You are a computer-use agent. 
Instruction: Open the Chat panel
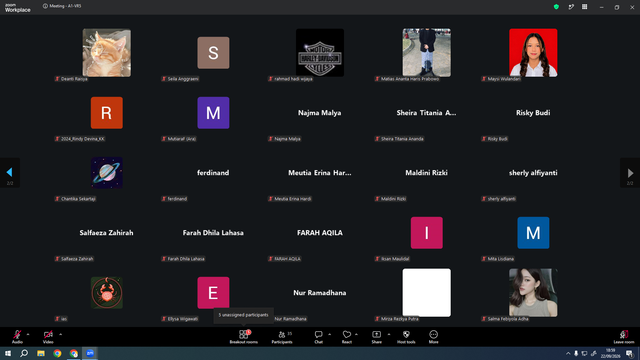(318, 337)
